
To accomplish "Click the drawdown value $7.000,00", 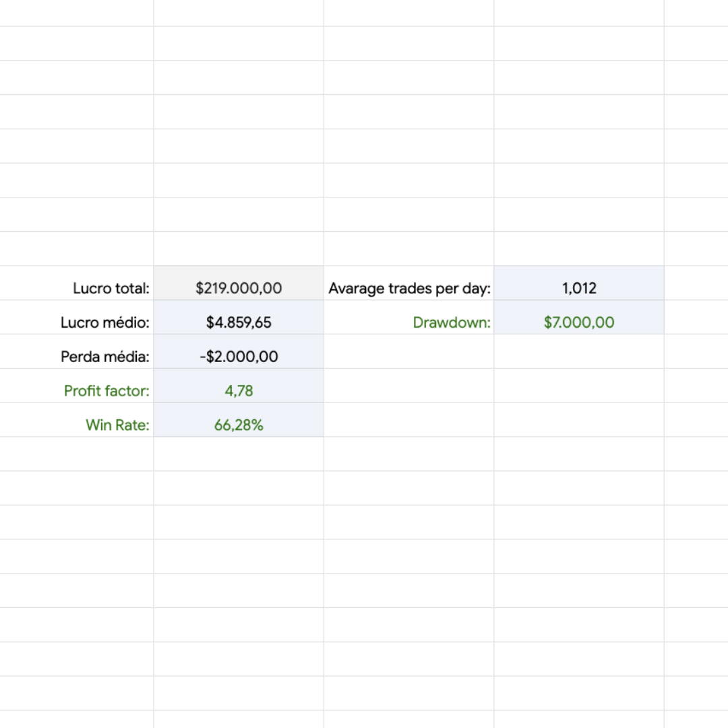I will pos(579,323).
